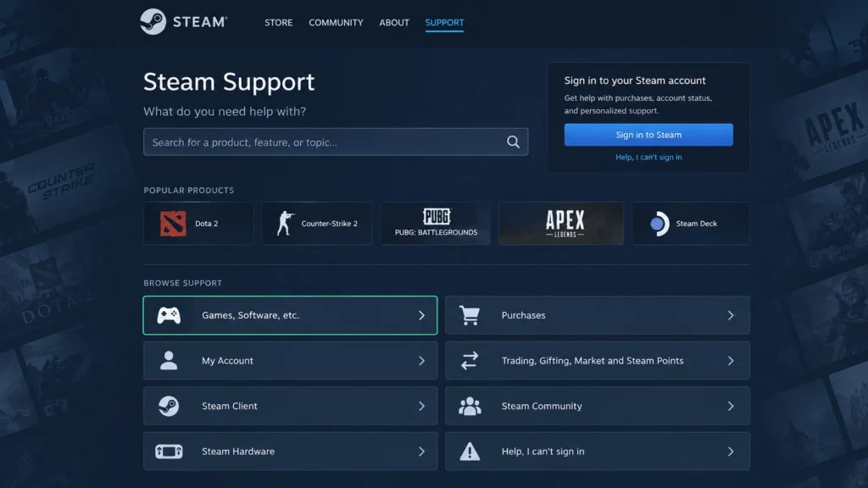Open Games, Software, etc. label
Screen dimensions: 868x488
coord(251,315)
